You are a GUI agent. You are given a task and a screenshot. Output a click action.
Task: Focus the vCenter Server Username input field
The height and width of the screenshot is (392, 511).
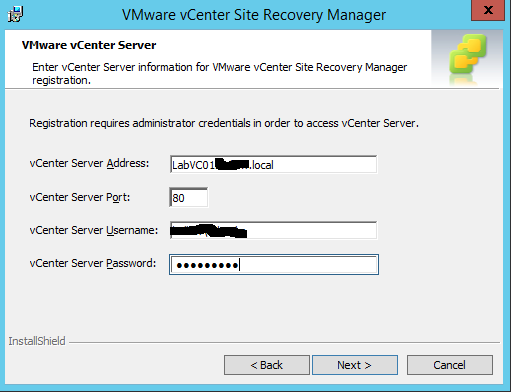pos(273,230)
